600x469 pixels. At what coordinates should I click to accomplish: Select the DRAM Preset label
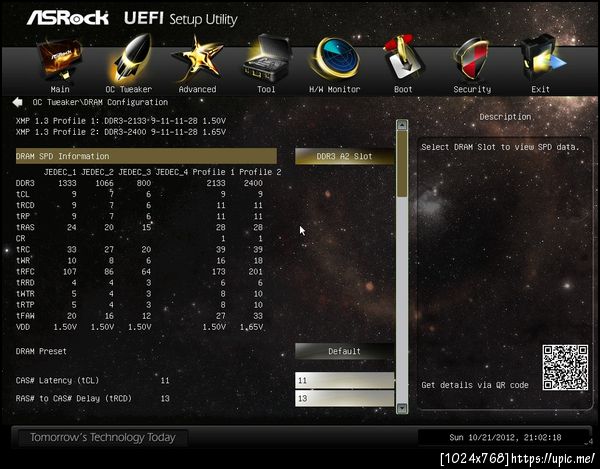pyautogui.click(x=41, y=351)
